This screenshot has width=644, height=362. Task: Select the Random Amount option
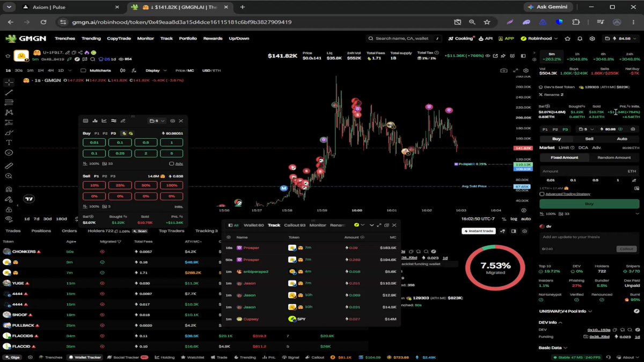coord(614,157)
